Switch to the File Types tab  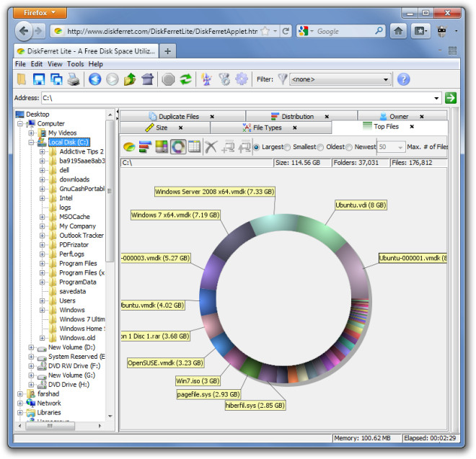(267, 128)
